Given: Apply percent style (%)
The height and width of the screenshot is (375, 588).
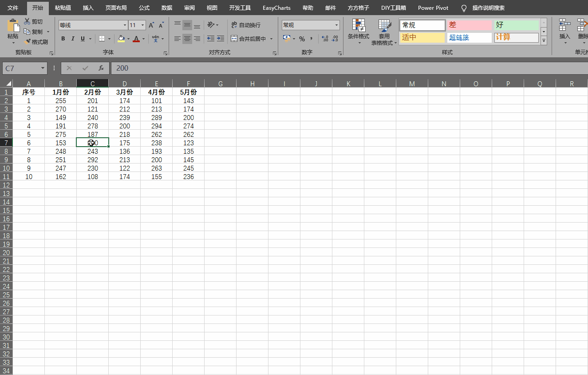Looking at the screenshot, I should point(302,39).
